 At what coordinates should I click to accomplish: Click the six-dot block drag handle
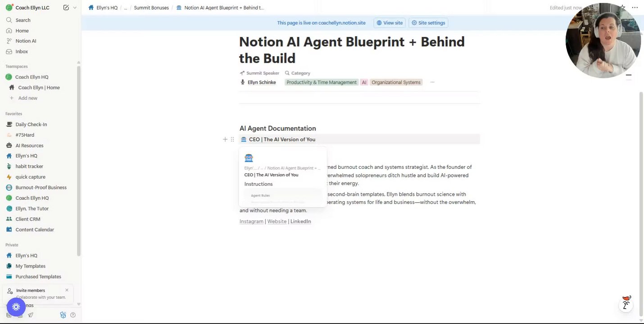[232, 139]
